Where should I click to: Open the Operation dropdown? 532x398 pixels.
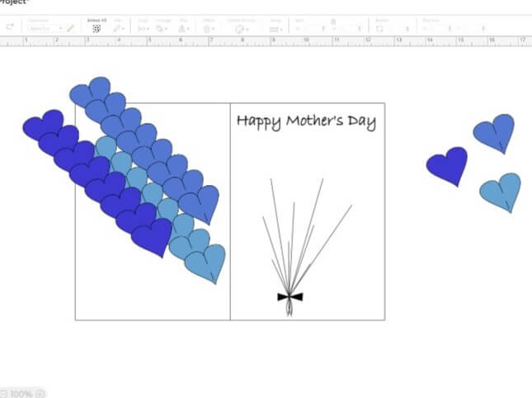(45, 29)
